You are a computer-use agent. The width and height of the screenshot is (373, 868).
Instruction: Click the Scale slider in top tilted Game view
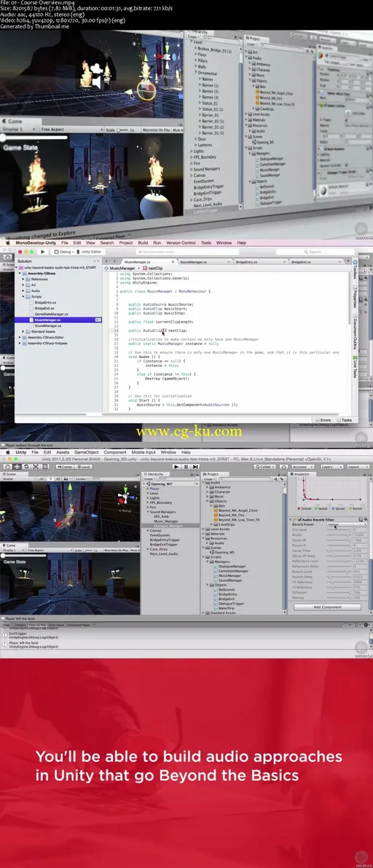point(123,130)
